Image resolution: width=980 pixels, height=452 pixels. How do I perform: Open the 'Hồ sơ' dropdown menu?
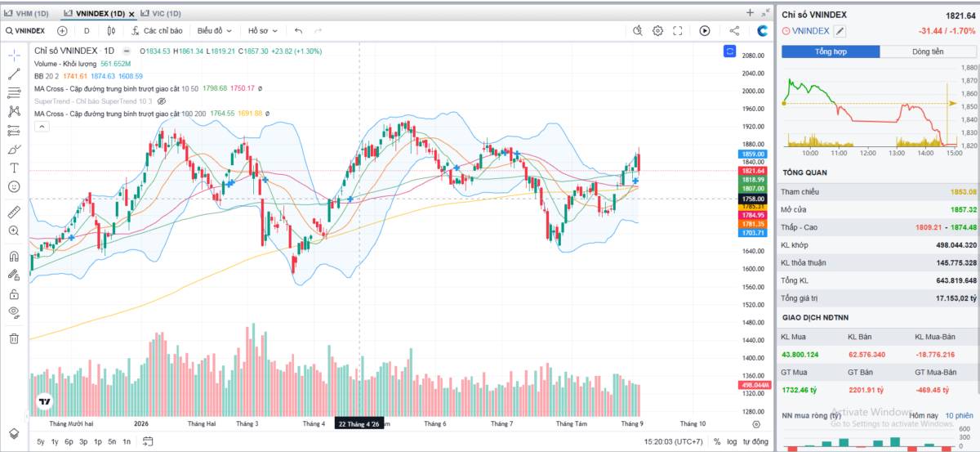tap(263, 31)
